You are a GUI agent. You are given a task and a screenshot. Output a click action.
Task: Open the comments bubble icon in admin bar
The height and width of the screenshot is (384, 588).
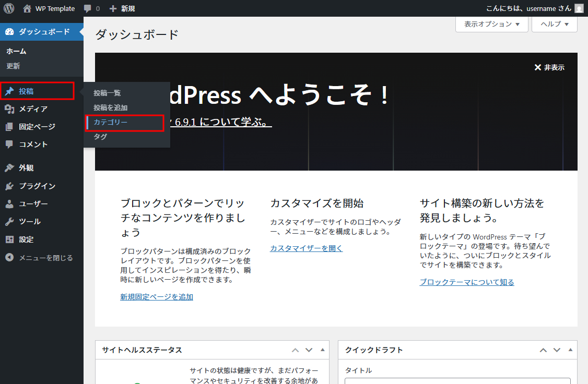[x=87, y=9]
